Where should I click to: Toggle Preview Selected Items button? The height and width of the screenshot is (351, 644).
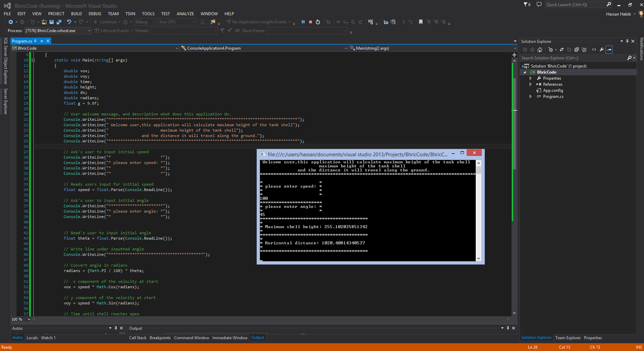pos(609,50)
